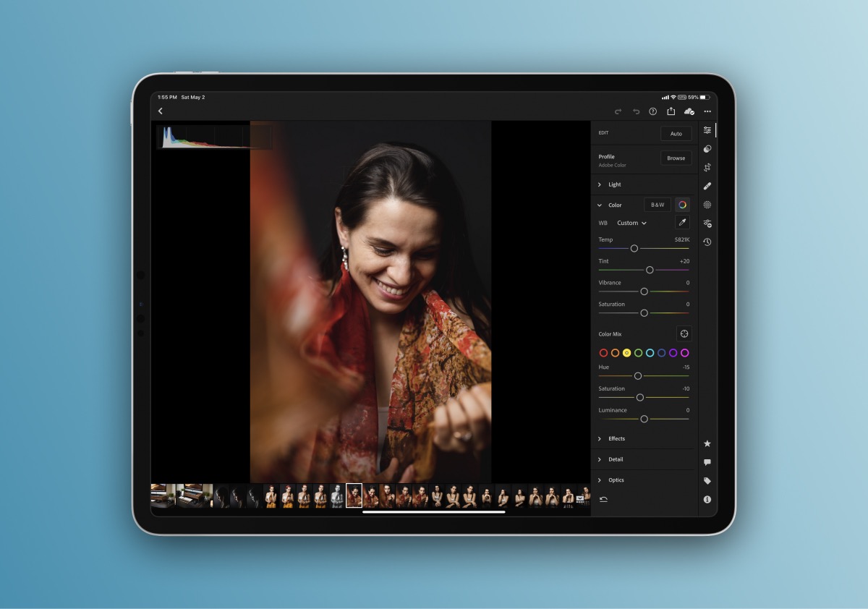Image resolution: width=868 pixels, height=609 pixels.
Task: Select the magenta color channel circle
Action: (684, 353)
